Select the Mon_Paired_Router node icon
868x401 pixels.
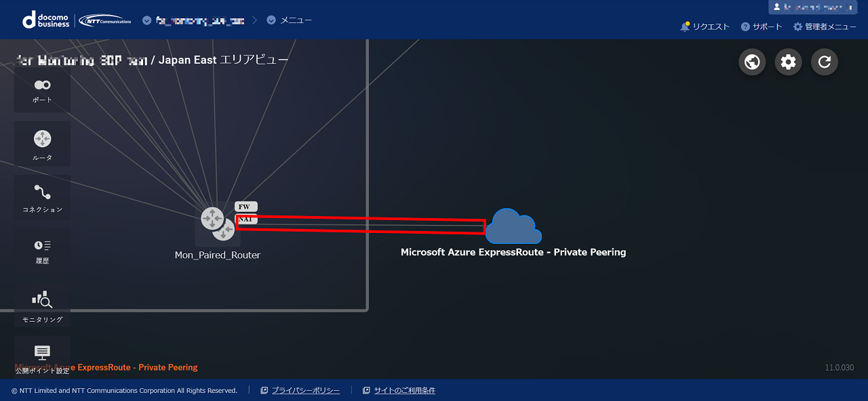217,225
